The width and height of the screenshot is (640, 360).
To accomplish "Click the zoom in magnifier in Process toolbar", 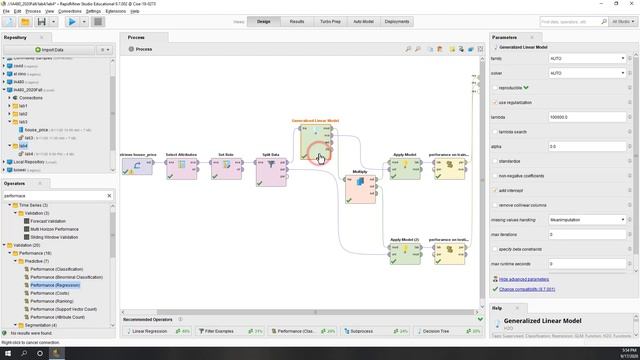I will point(408,49).
